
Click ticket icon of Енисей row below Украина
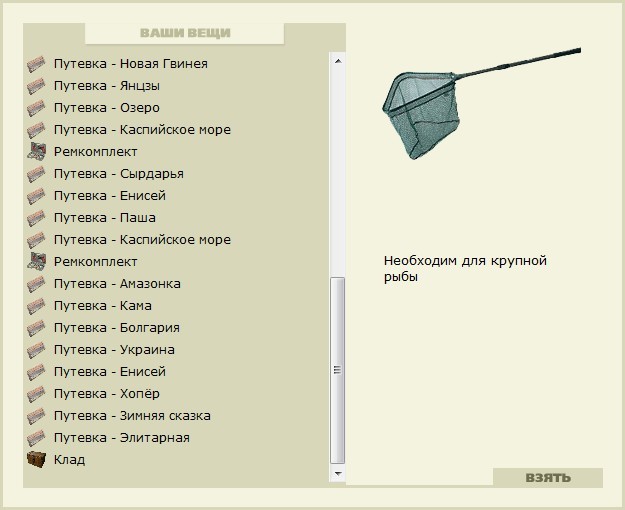point(36,372)
